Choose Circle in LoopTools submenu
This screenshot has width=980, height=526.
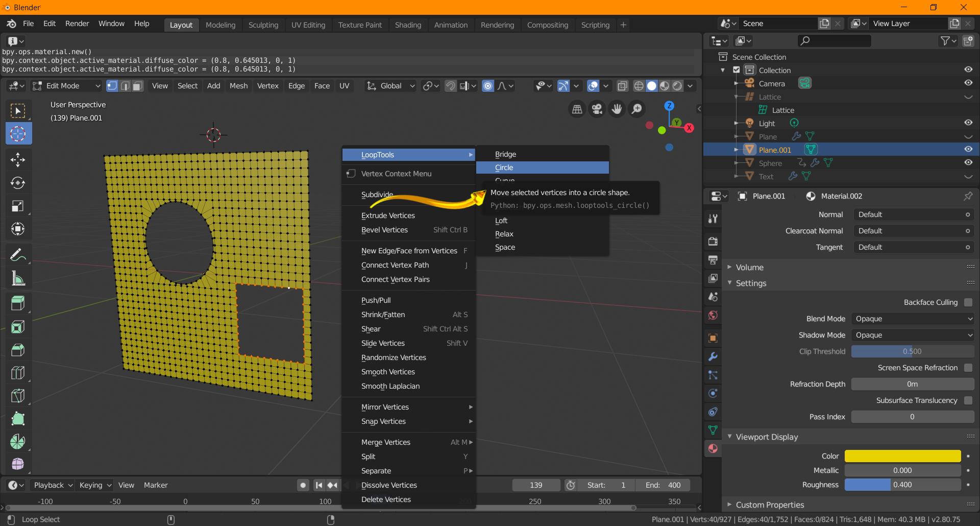click(x=543, y=168)
